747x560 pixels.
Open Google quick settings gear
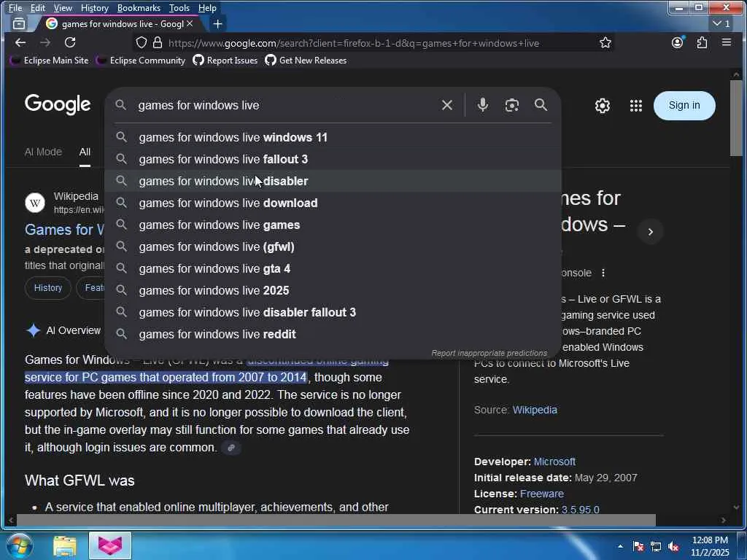[x=602, y=106]
